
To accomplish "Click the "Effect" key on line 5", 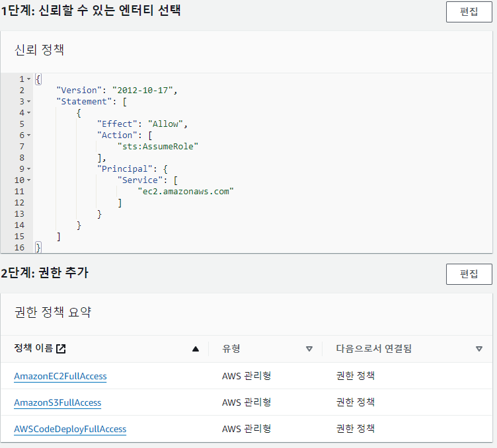I will point(117,124).
